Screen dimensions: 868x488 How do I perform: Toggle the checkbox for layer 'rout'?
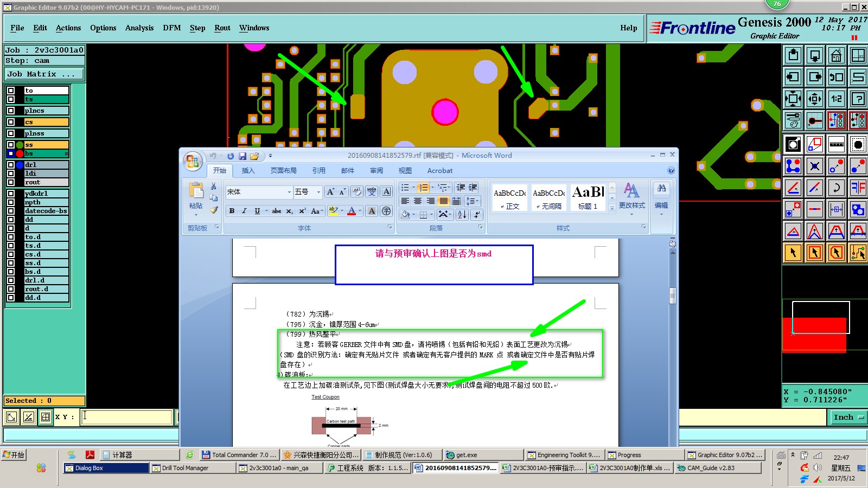point(11,182)
